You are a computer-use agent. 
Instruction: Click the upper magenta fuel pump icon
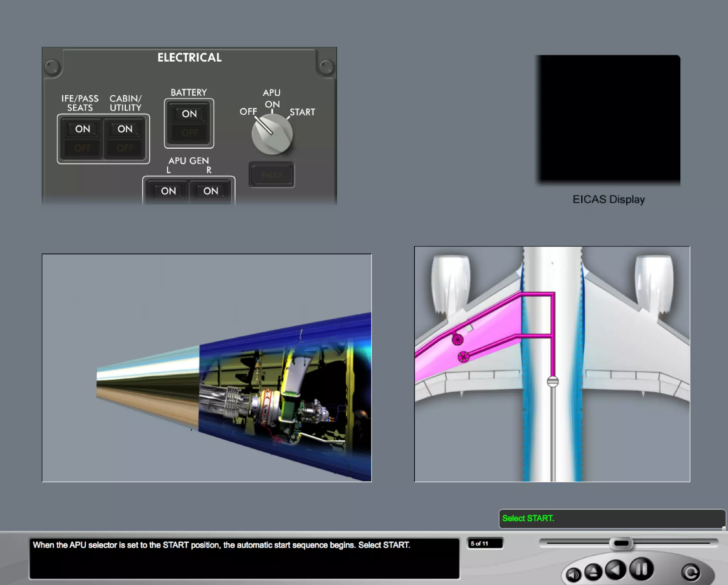457,340
